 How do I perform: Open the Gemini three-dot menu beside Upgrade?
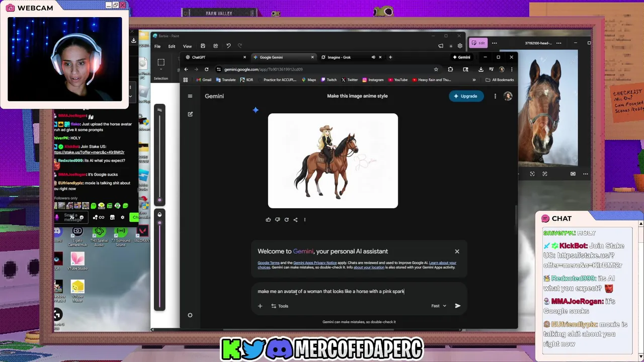(x=495, y=96)
